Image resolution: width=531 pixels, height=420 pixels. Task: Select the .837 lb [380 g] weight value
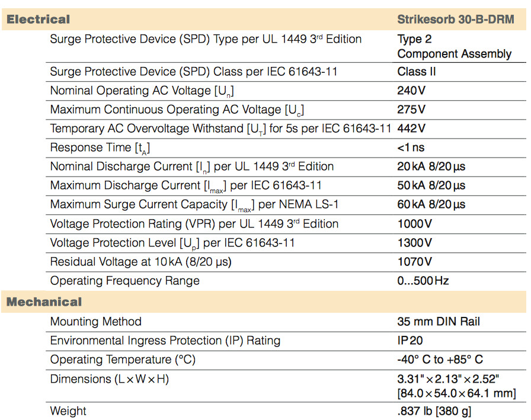[x=434, y=411]
